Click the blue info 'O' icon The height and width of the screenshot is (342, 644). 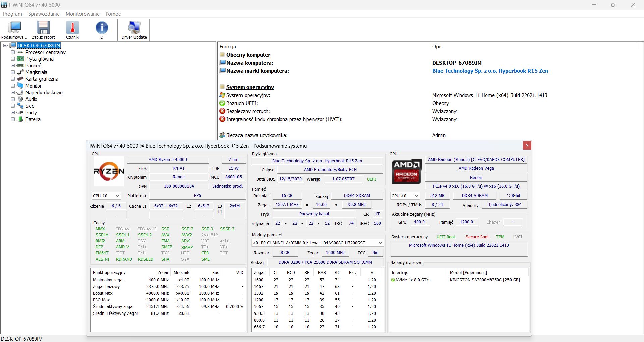(x=102, y=27)
